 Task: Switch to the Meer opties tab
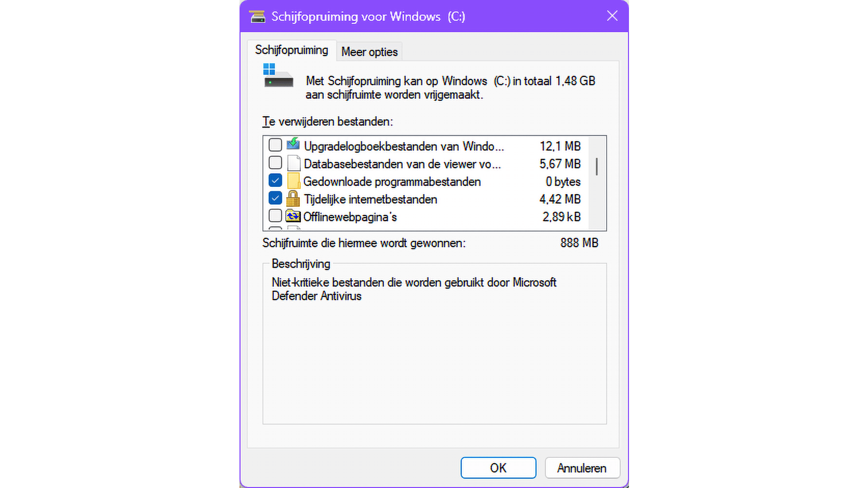click(369, 52)
